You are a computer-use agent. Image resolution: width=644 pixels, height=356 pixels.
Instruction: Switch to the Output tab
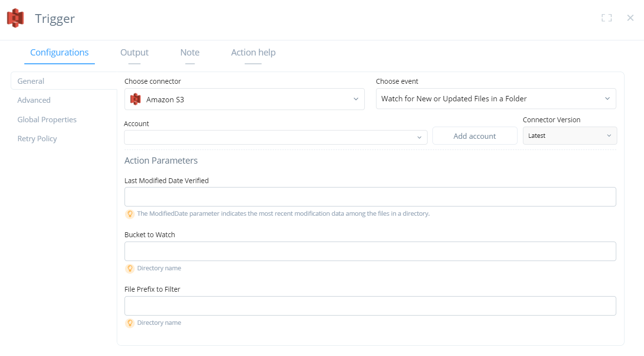click(134, 52)
